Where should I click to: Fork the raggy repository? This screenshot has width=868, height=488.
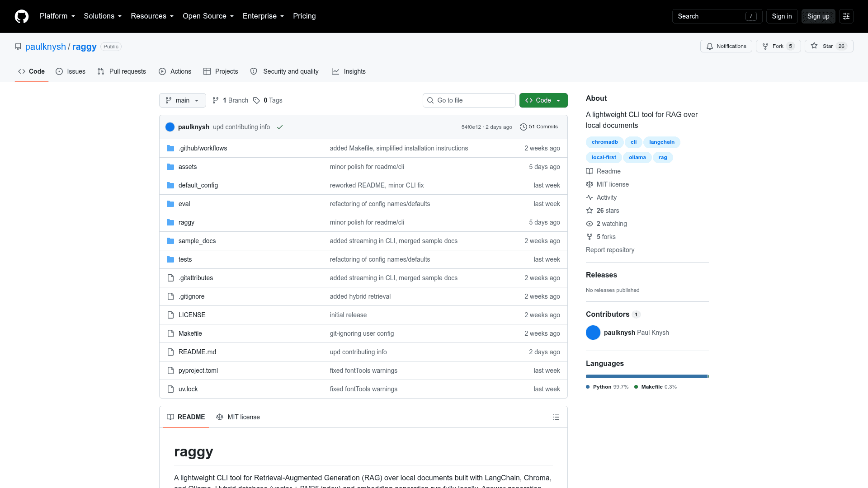tap(778, 46)
